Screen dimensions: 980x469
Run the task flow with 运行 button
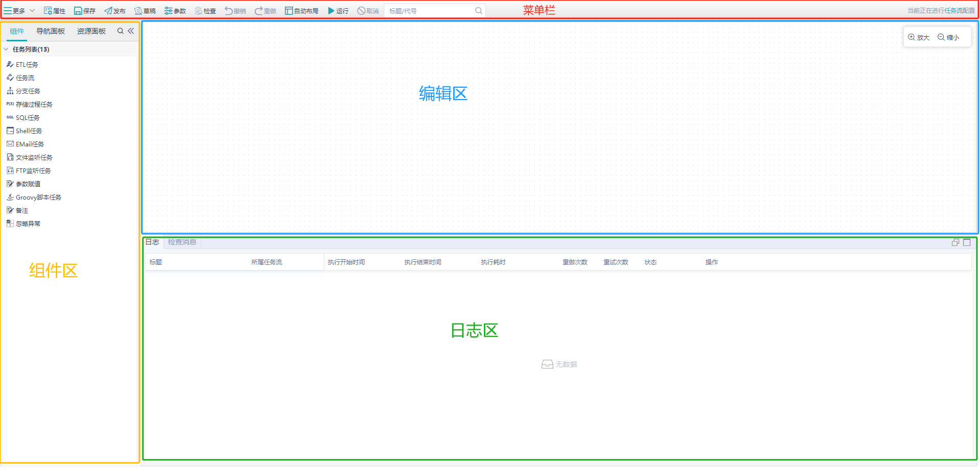click(x=337, y=10)
